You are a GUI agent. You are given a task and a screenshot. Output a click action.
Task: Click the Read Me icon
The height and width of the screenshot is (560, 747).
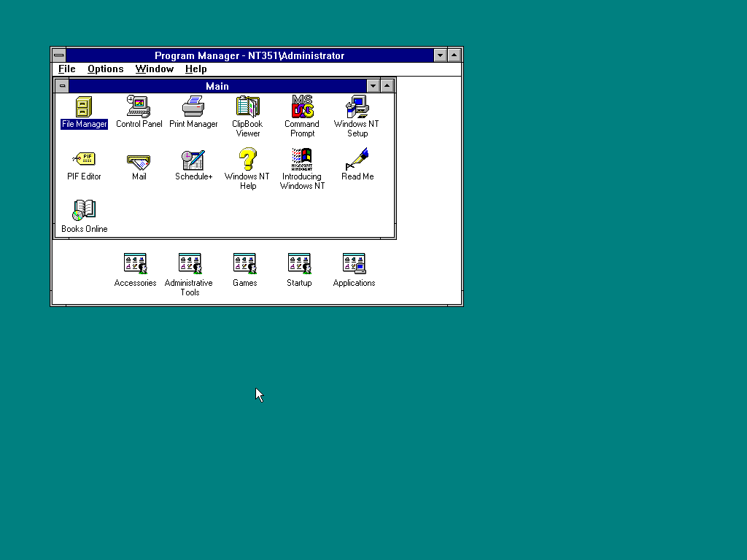pyautogui.click(x=357, y=160)
